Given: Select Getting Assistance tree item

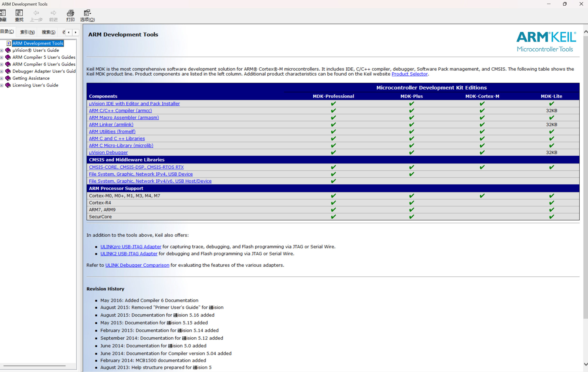Looking at the screenshot, I should coord(31,78).
